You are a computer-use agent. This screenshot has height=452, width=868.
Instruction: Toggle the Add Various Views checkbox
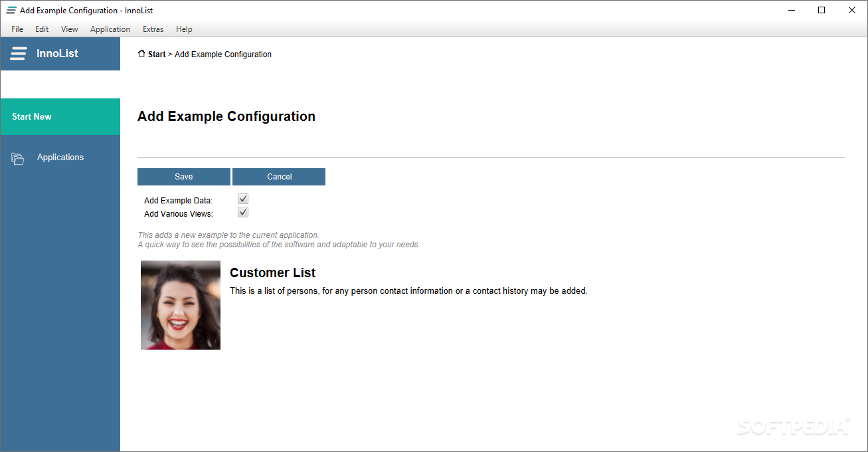point(243,212)
